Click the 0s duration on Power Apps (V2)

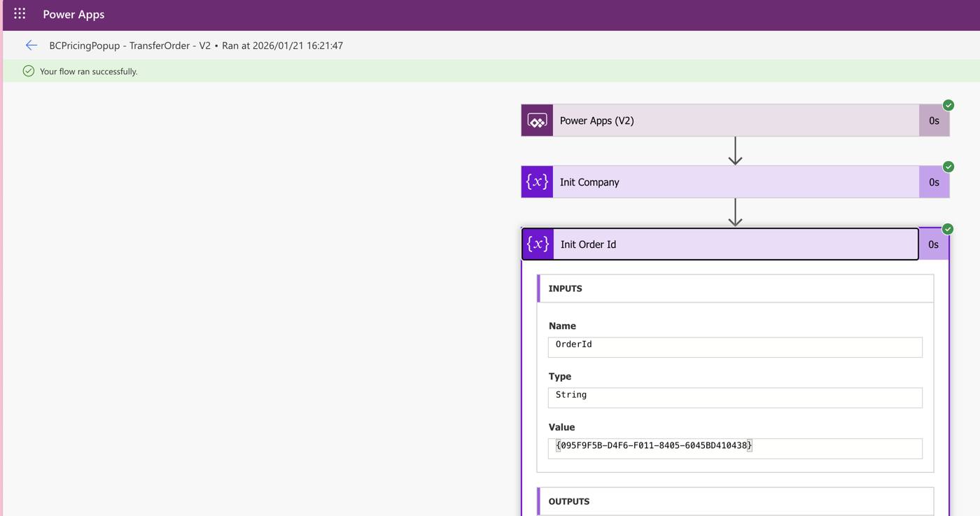click(934, 120)
